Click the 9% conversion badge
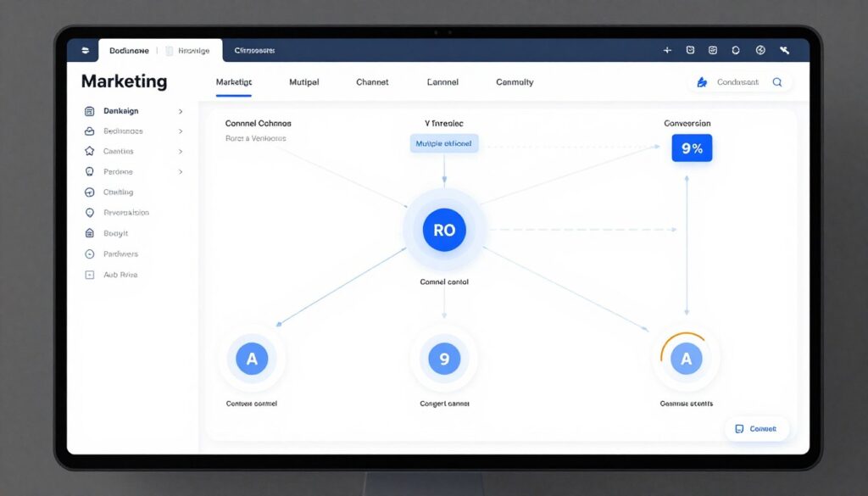 [x=692, y=148]
